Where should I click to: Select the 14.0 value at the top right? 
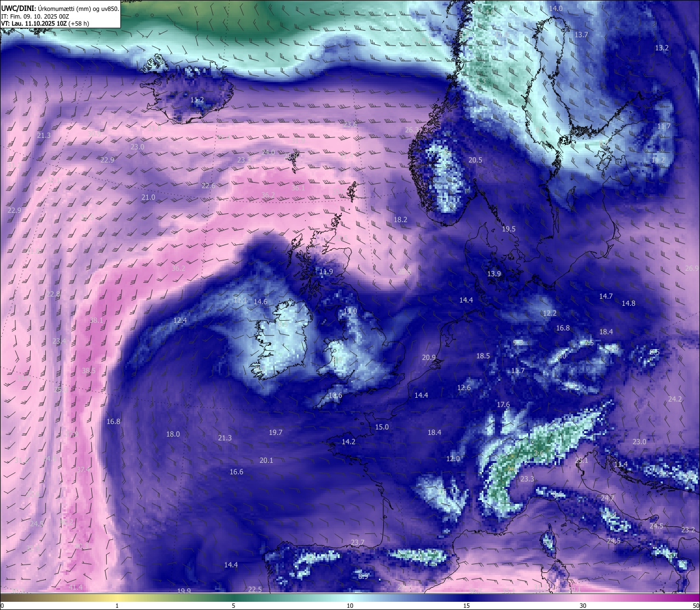(x=556, y=8)
